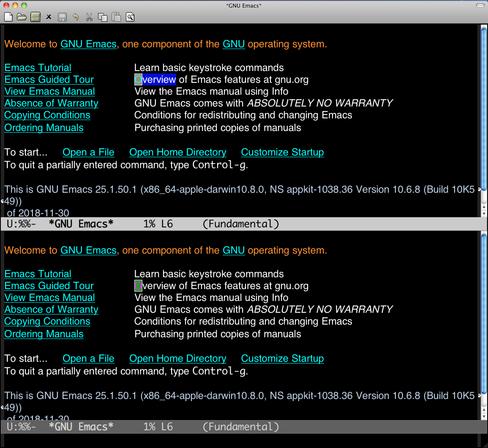Click 1% L6 position in lower mode line
488x448 pixels.
tap(158, 427)
